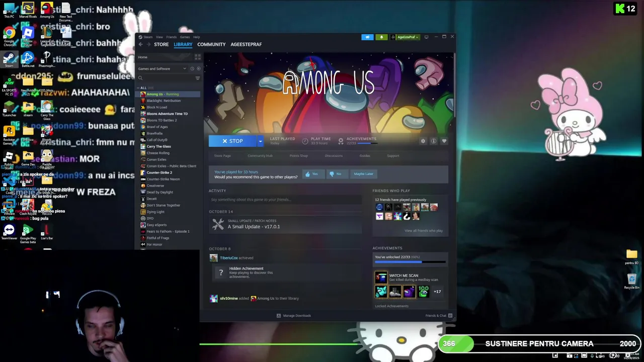Click the achievements unlocked progress bar
The height and width of the screenshot is (362, 644).
click(410, 262)
